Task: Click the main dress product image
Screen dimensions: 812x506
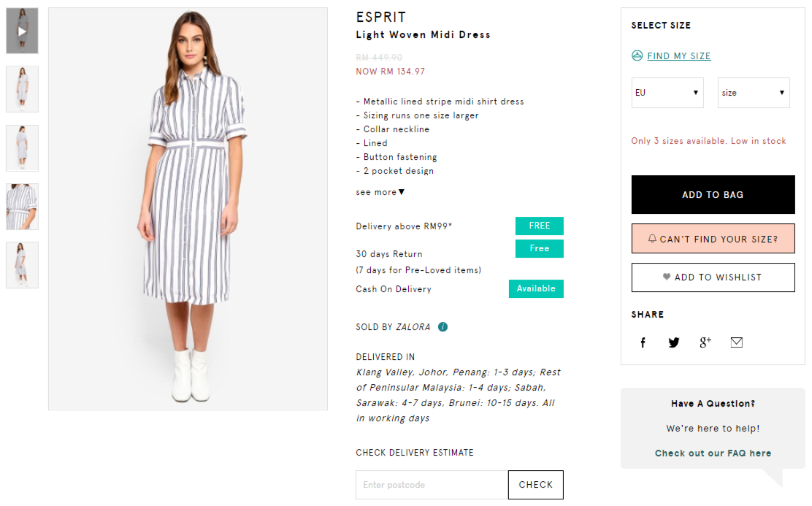Action: [188, 209]
